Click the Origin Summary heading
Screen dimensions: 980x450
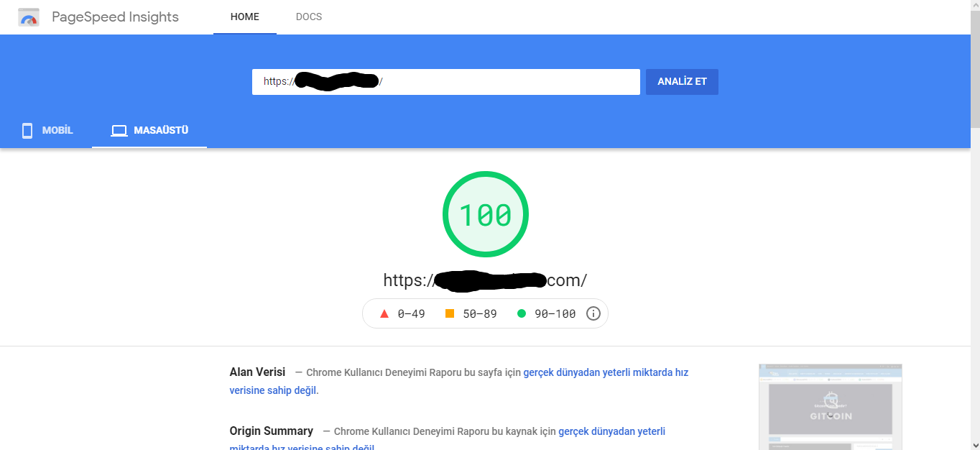click(x=272, y=431)
